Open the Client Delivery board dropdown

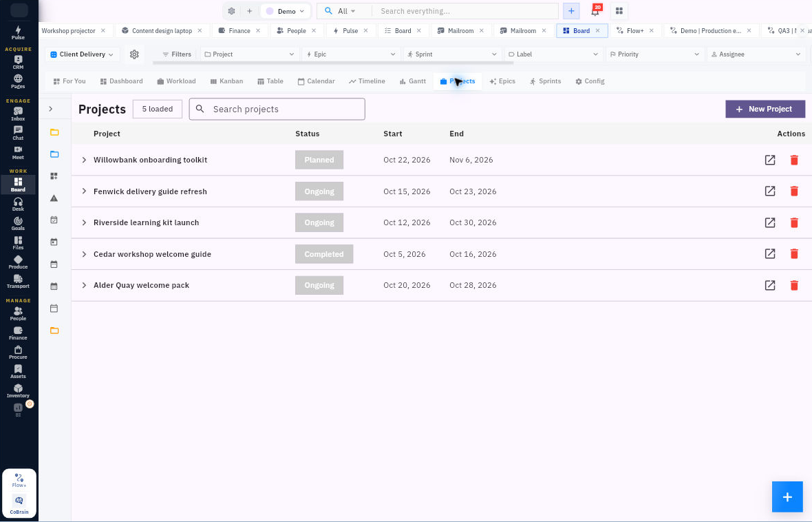pyautogui.click(x=83, y=54)
